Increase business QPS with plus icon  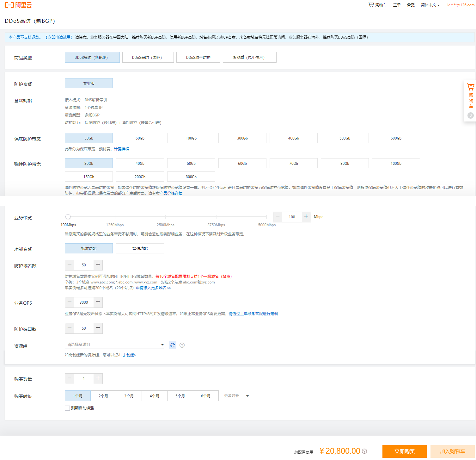[98, 302]
